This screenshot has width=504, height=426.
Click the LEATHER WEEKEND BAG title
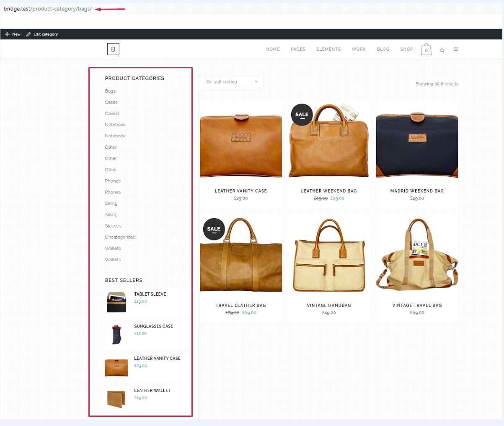pos(329,191)
